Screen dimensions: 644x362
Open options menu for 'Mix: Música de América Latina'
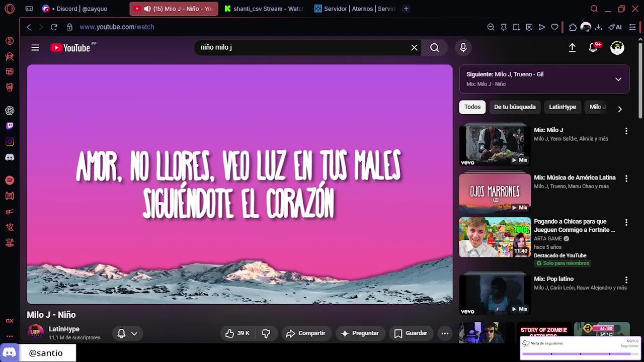626,178
